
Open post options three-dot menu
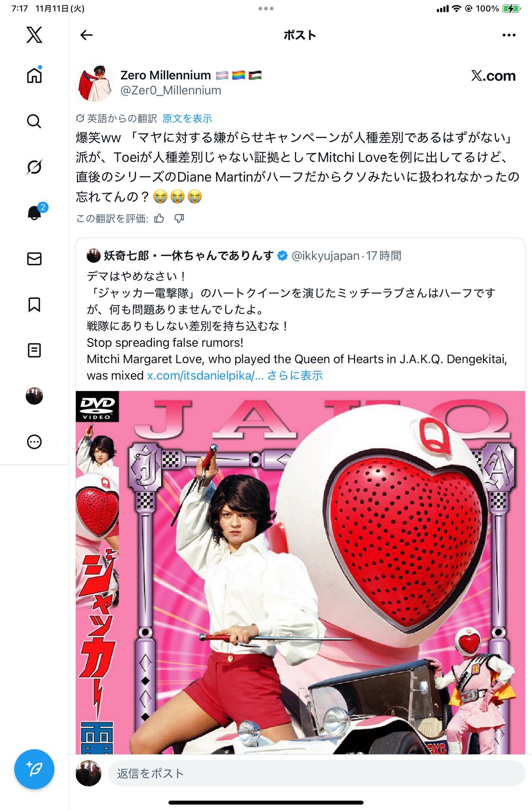(x=509, y=35)
